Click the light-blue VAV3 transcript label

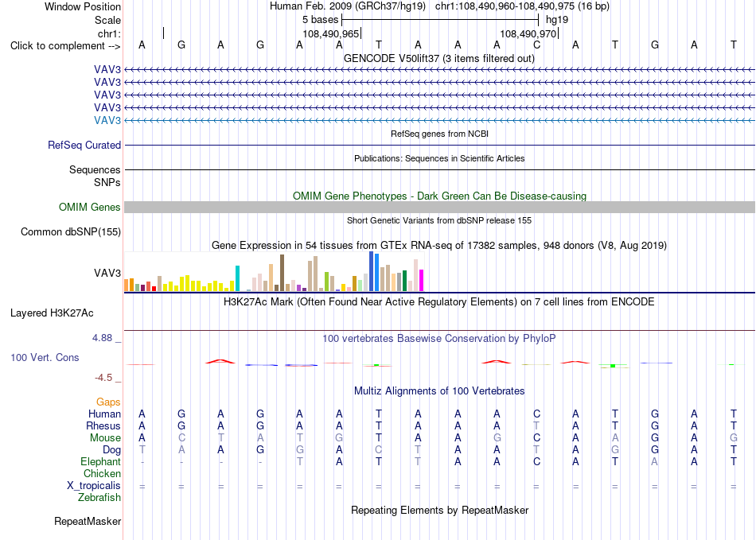tap(107, 120)
